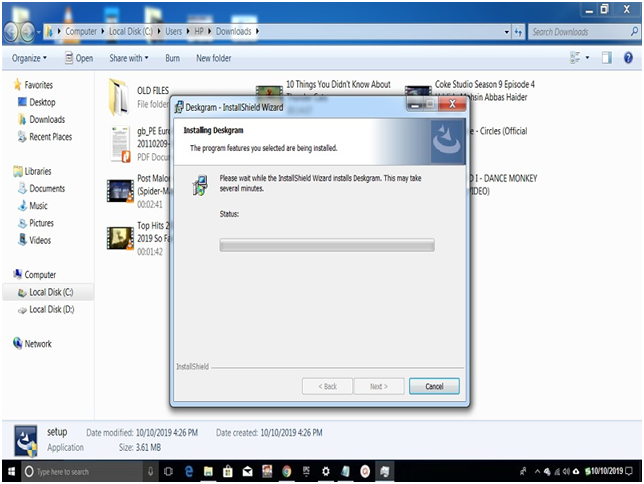Image resolution: width=644 pixels, height=484 pixels.
Task: Click the change view icon
Action: click(575, 58)
